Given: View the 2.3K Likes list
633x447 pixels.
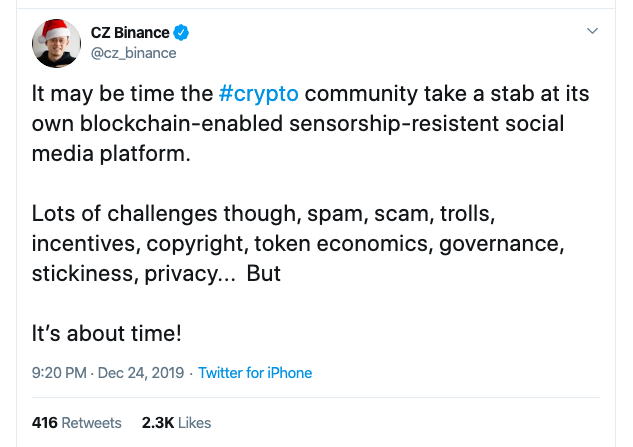Looking at the screenshot, I should [x=176, y=423].
